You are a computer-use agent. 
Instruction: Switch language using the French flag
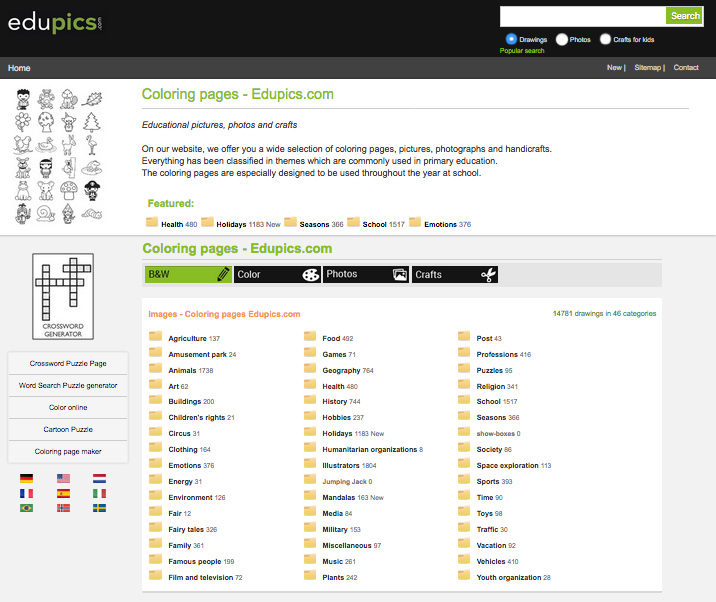pos(26,493)
